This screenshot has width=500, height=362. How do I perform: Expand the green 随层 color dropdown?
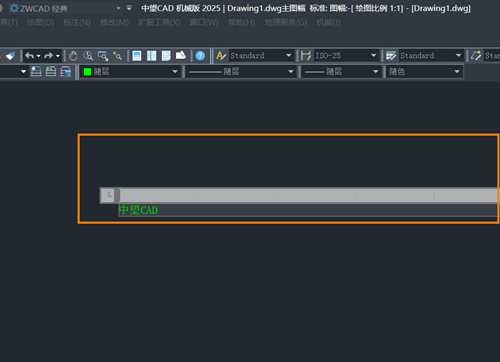click(175, 72)
